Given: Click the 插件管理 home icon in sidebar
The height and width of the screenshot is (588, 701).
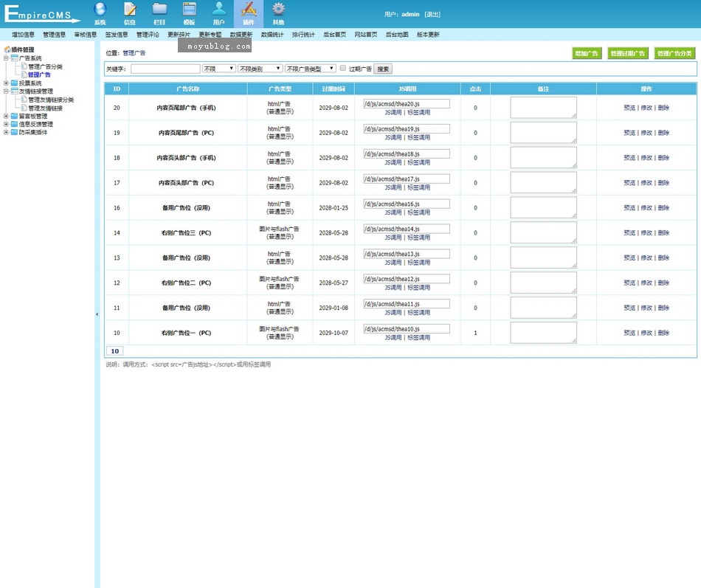Looking at the screenshot, I should 7,49.
